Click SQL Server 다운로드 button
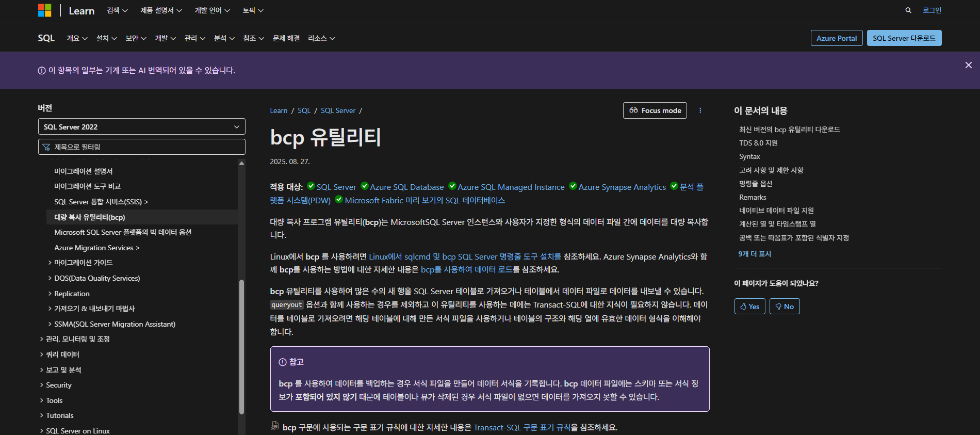Image resolution: width=980 pixels, height=435 pixels. click(904, 38)
